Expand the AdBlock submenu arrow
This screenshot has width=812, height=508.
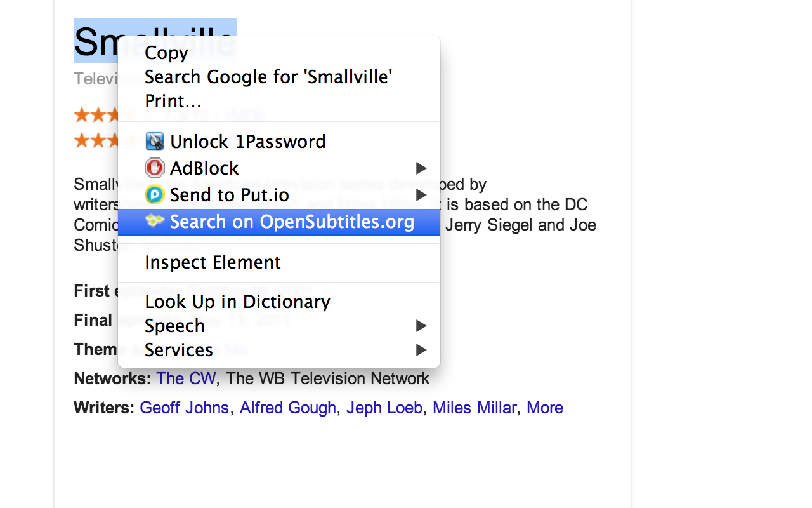point(421,168)
